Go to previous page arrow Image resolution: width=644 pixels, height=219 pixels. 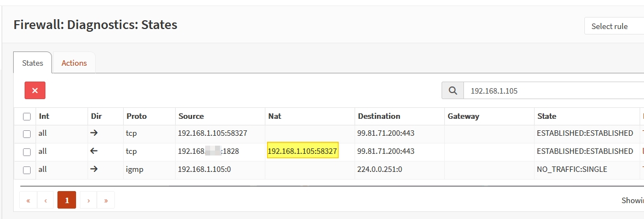[45, 200]
